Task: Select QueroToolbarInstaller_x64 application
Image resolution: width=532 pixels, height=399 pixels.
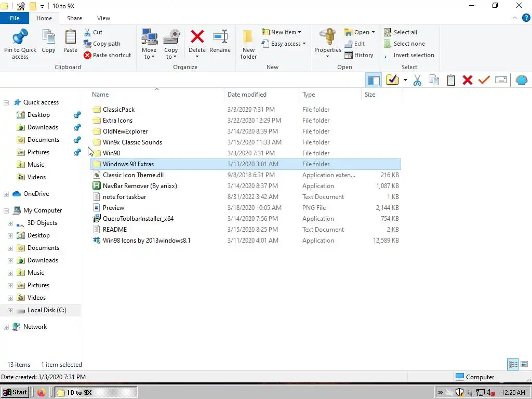Action: pyautogui.click(x=246, y=219)
